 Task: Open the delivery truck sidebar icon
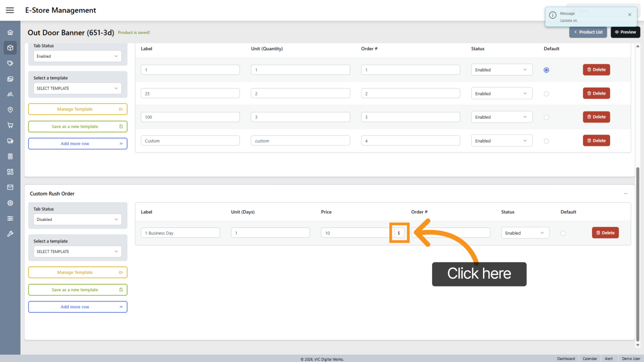(10, 141)
